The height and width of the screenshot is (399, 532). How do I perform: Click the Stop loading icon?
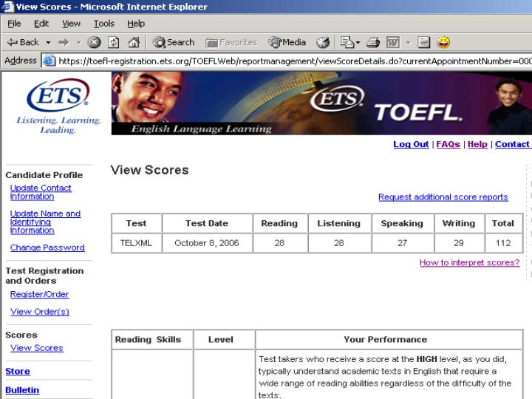point(94,42)
